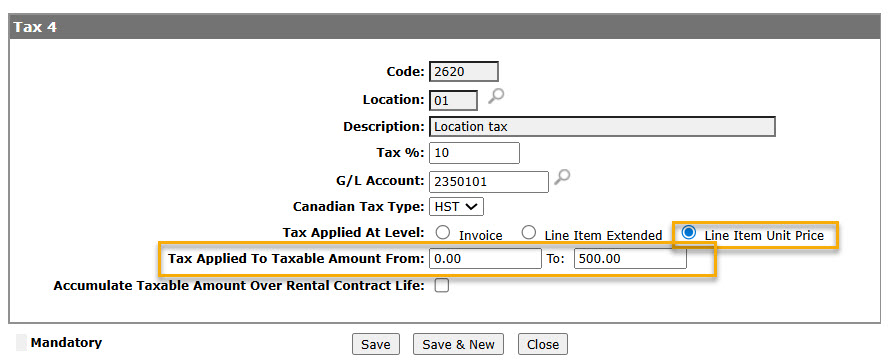Click the Canadian Tax Type label
Viewport: 893px width, 363px height.
359,206
